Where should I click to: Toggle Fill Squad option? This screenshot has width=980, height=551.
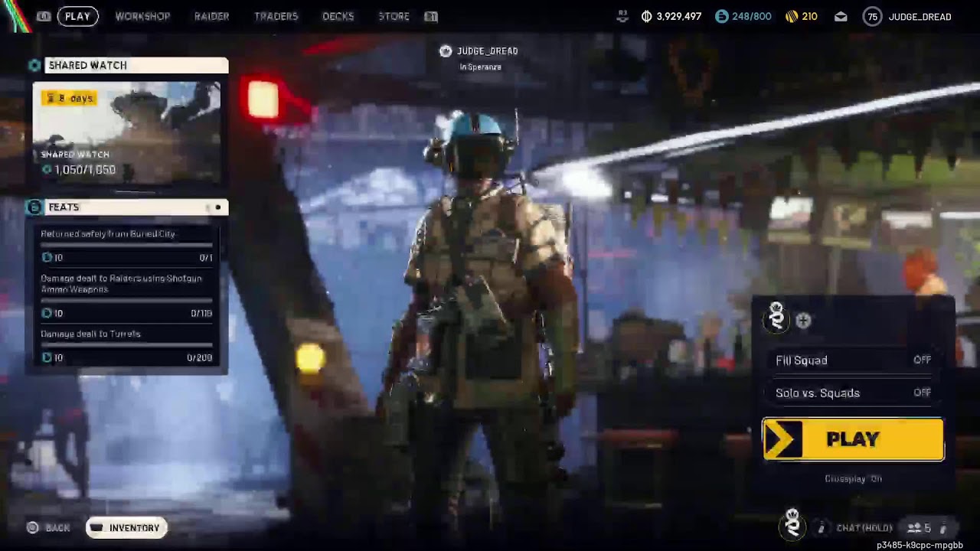coord(853,360)
